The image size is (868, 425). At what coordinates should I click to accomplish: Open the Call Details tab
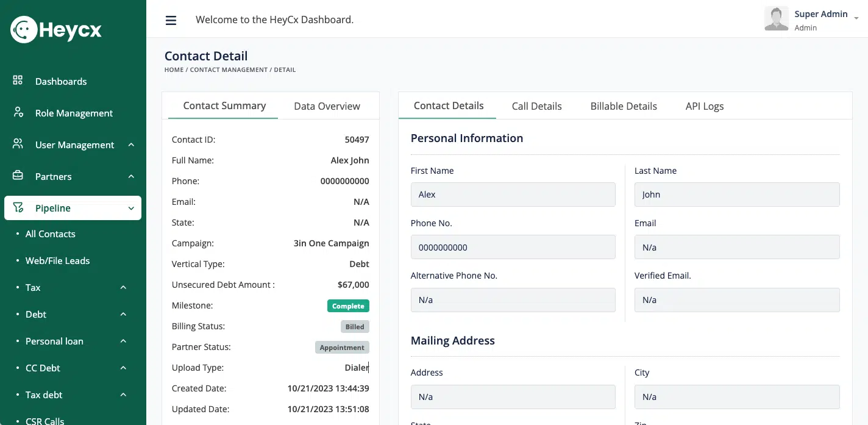point(536,106)
